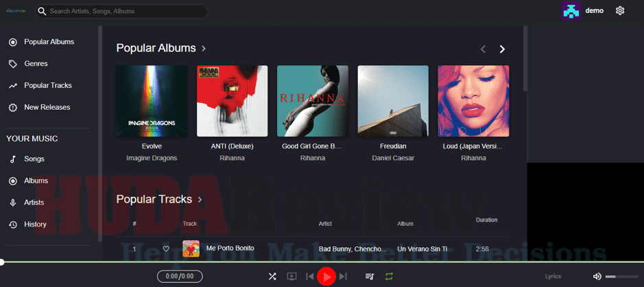Open the Freudian album cover

pyautogui.click(x=393, y=101)
